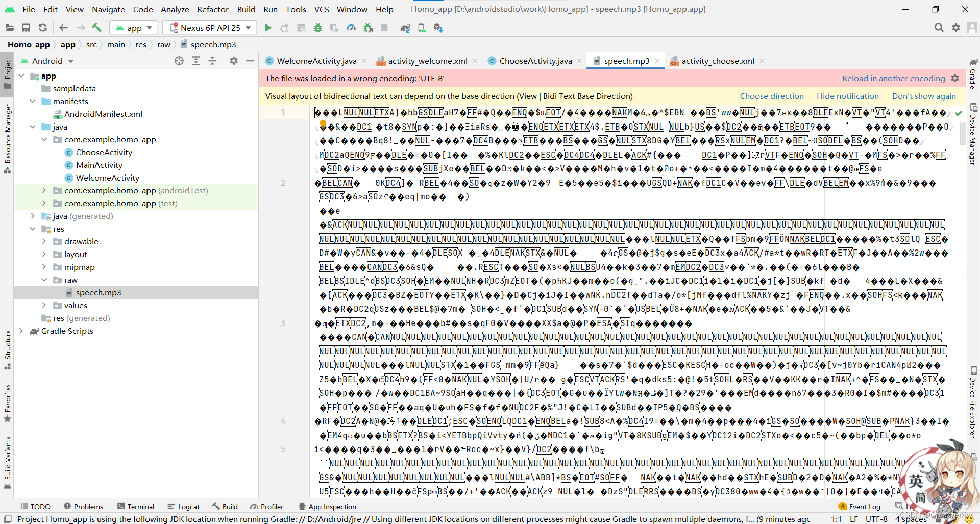Viewport: 980px width, 524px height.
Task: Toggle the Device Manager side tab
Action: point(973,134)
